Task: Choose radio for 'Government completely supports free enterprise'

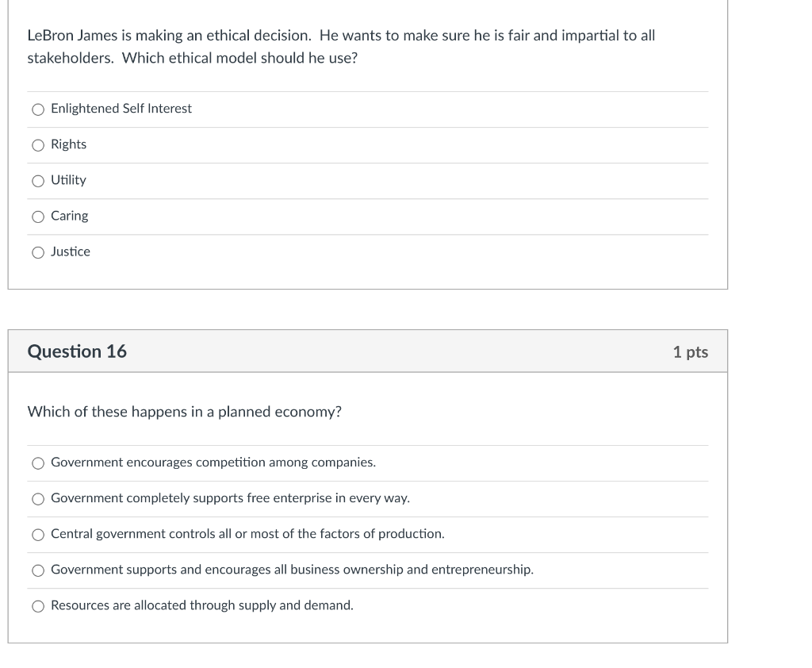Action: pos(38,499)
